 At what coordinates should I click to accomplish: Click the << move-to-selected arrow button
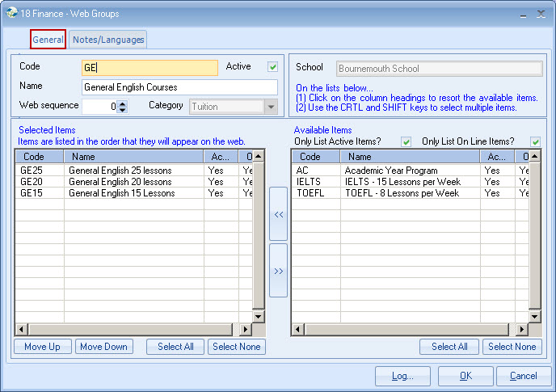point(278,215)
